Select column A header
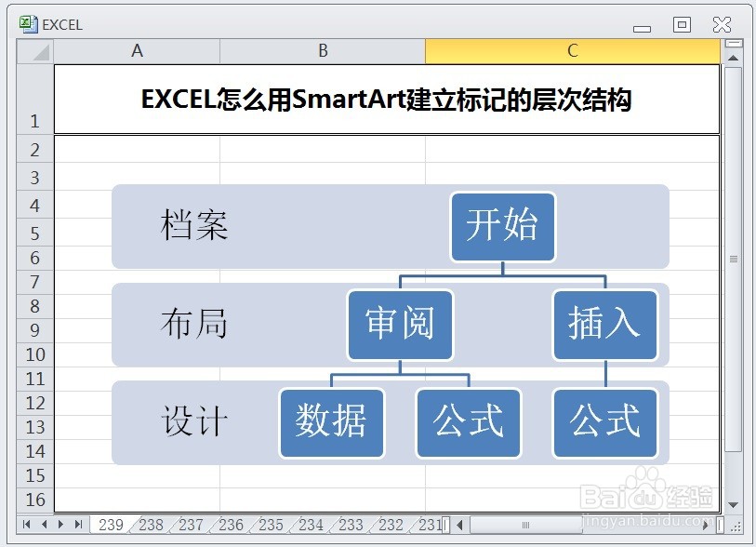The width and height of the screenshot is (756, 547). pyautogui.click(x=137, y=51)
